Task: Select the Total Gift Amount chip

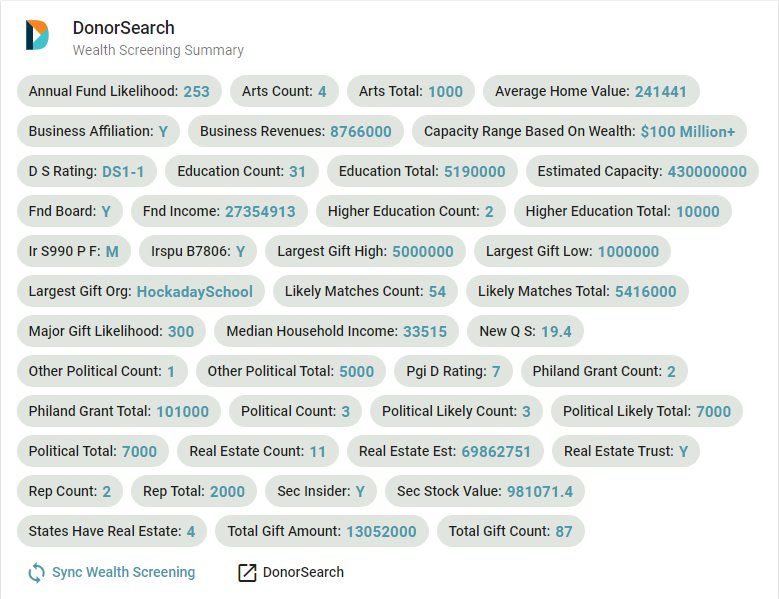Action: (x=321, y=531)
